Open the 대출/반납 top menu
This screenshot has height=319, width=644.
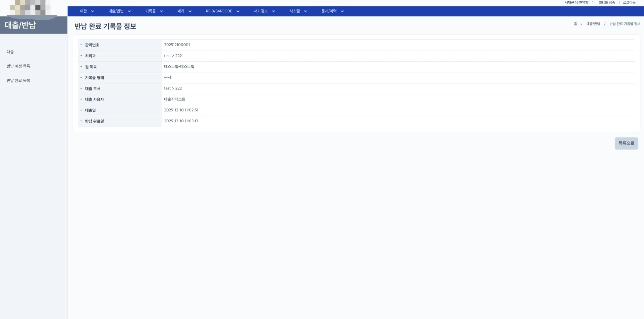116,11
